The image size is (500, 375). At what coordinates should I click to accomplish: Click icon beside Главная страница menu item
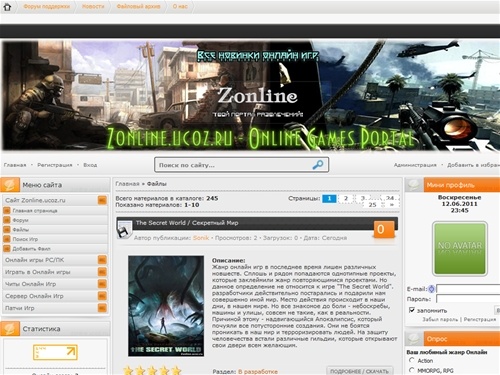coord(7,211)
